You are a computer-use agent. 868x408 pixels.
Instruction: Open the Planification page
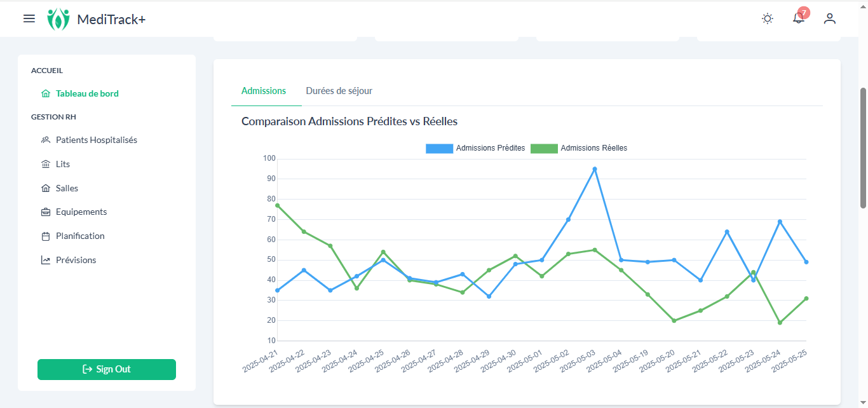(80, 236)
